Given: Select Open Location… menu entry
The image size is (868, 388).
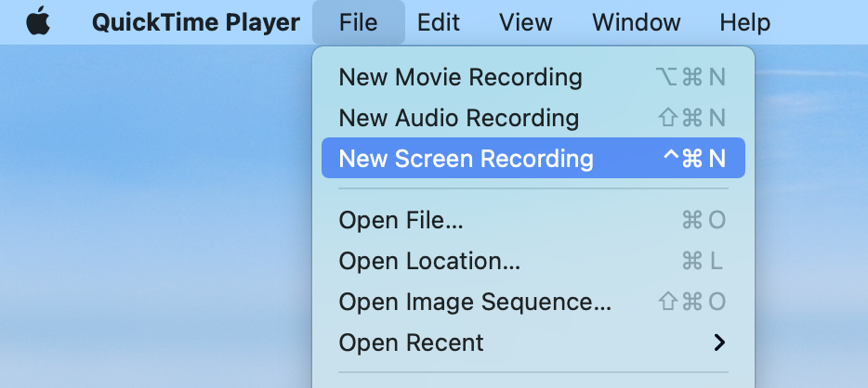Looking at the screenshot, I should 533,261.
